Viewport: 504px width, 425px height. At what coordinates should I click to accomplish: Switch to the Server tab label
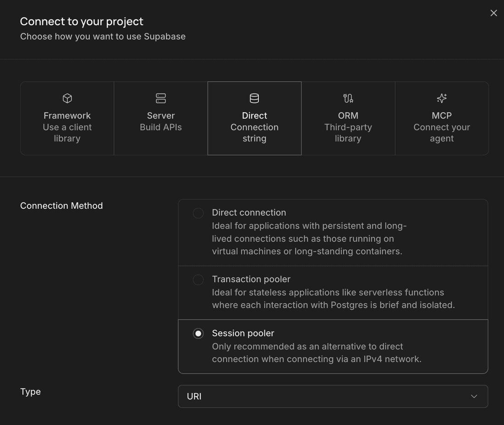point(161,116)
